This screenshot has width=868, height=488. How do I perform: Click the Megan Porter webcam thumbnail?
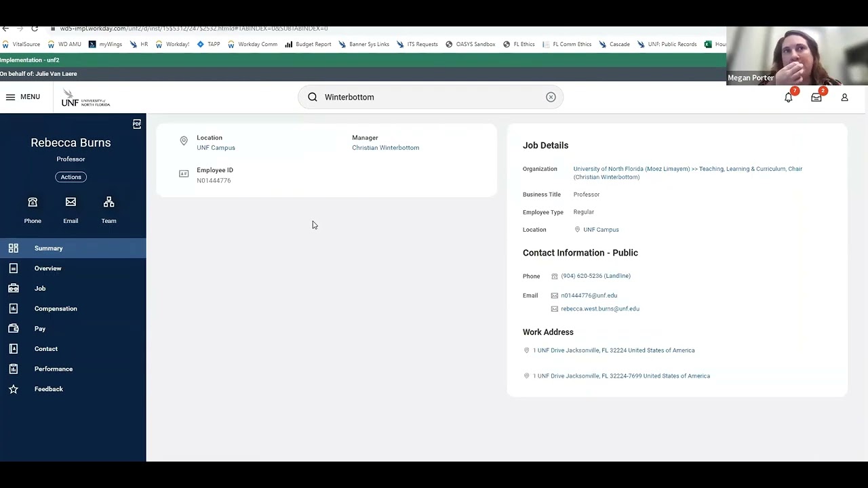(797, 56)
